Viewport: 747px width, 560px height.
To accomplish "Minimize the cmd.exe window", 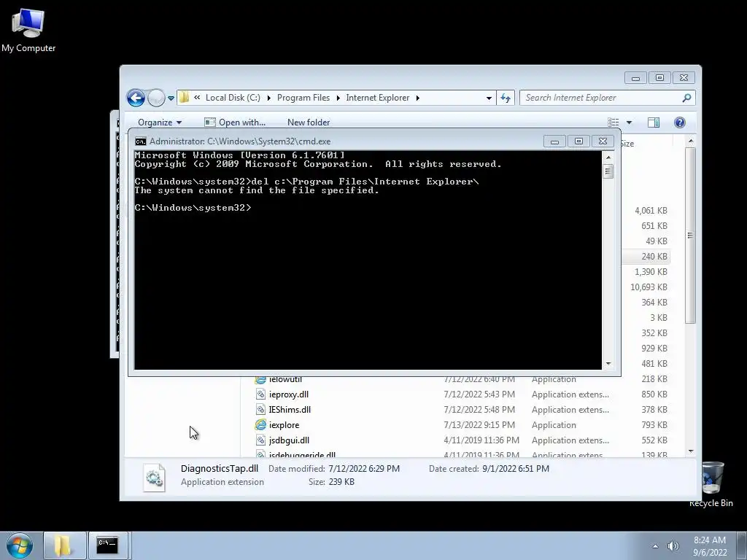I will pos(554,141).
